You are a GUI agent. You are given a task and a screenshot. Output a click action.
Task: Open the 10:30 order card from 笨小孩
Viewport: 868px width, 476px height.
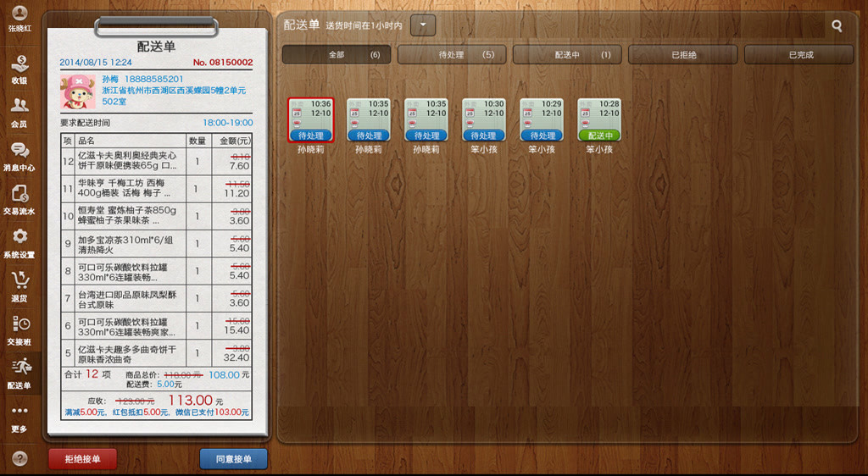tap(483, 120)
